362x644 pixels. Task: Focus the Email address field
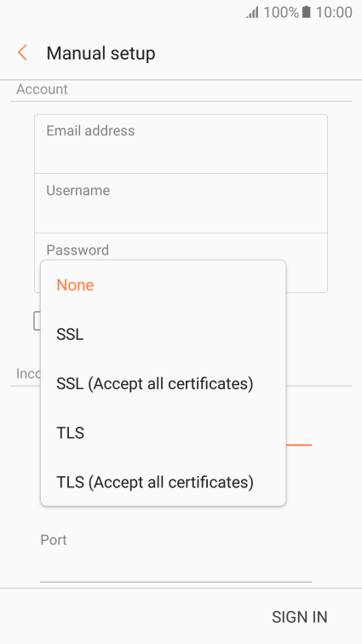click(x=181, y=144)
